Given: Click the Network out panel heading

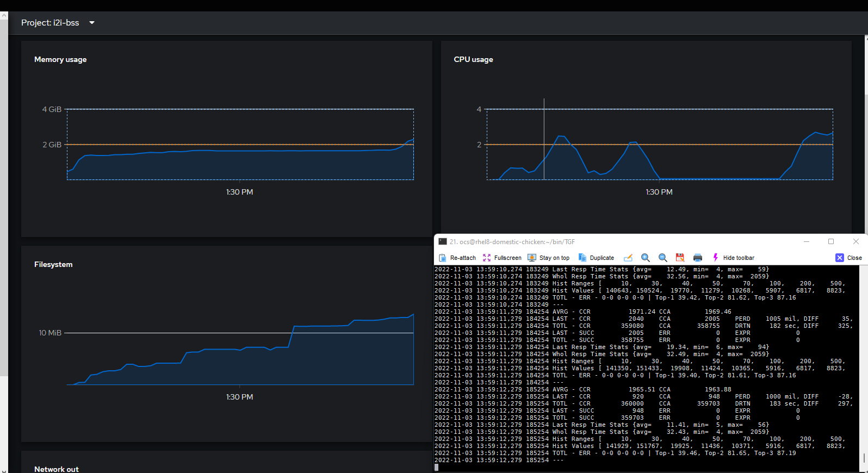Looking at the screenshot, I should (57, 469).
